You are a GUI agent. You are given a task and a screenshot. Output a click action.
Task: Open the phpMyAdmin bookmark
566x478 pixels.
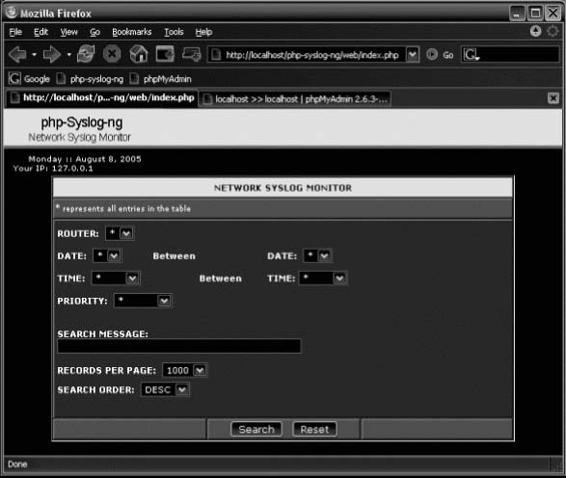pyautogui.click(x=161, y=79)
